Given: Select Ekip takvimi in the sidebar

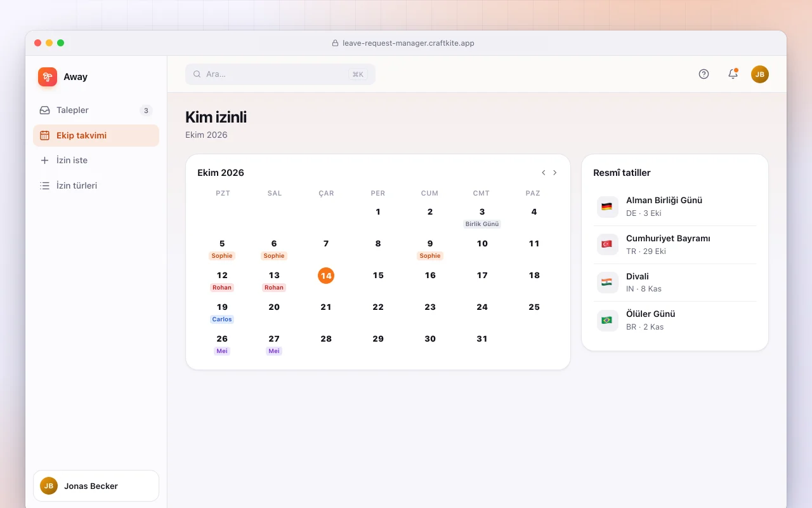Looking at the screenshot, I should 96,135.
